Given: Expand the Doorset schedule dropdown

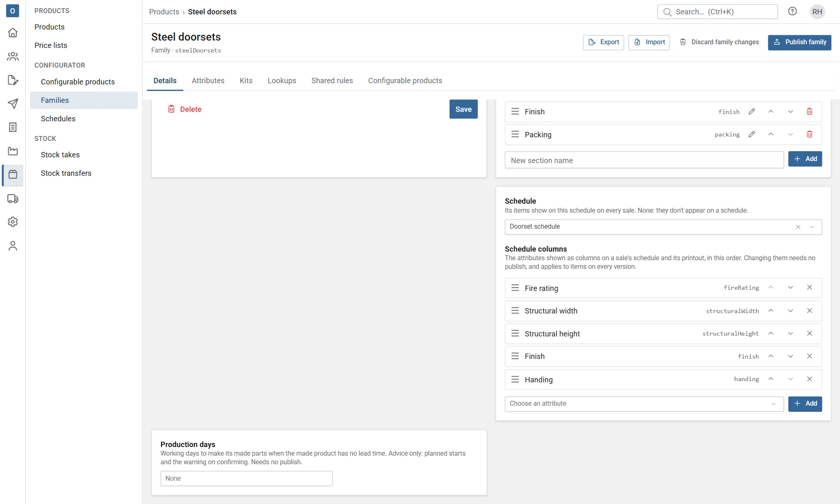Looking at the screenshot, I should [812, 227].
